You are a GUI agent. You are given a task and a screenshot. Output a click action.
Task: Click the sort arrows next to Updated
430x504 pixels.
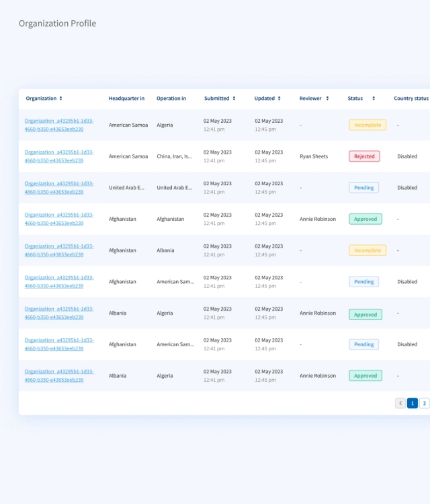coord(279,99)
